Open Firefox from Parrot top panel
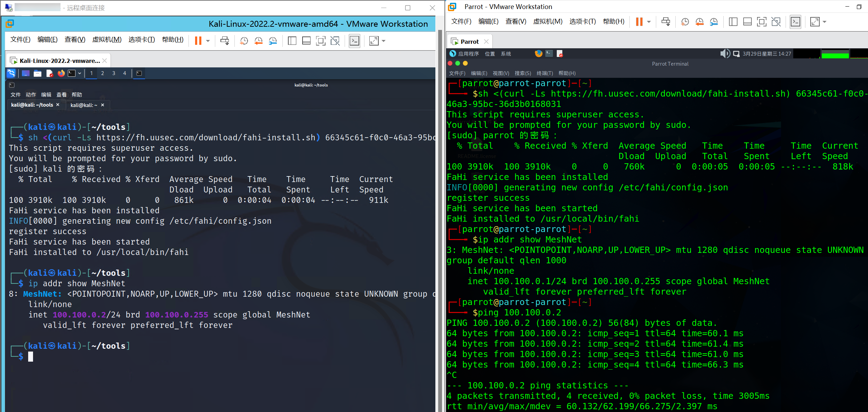 [x=538, y=53]
